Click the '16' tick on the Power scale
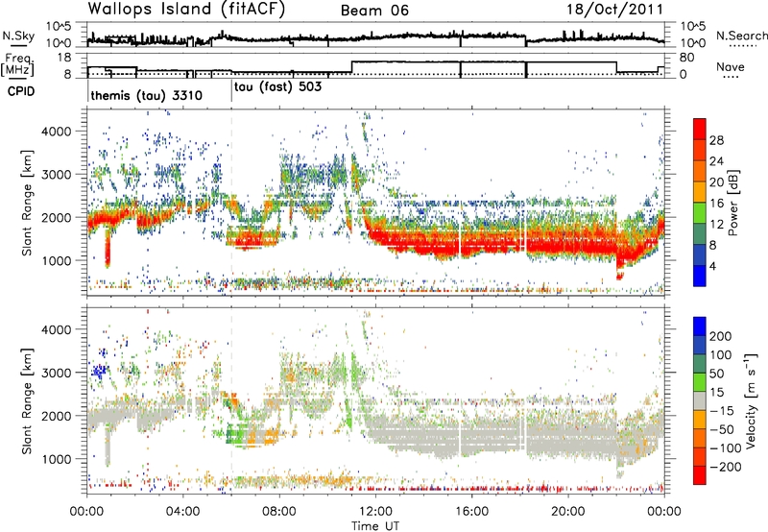Image resolution: width=768 pixels, height=532 pixels. [x=716, y=204]
